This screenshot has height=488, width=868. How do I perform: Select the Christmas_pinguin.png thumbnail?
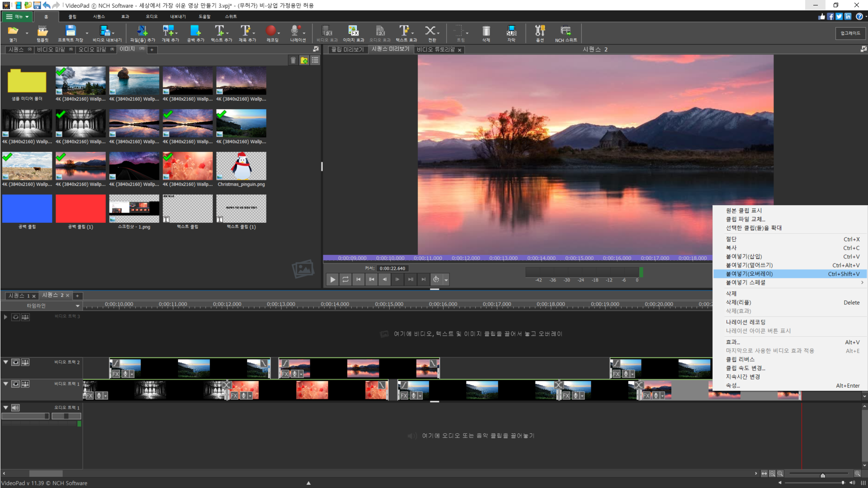point(241,167)
